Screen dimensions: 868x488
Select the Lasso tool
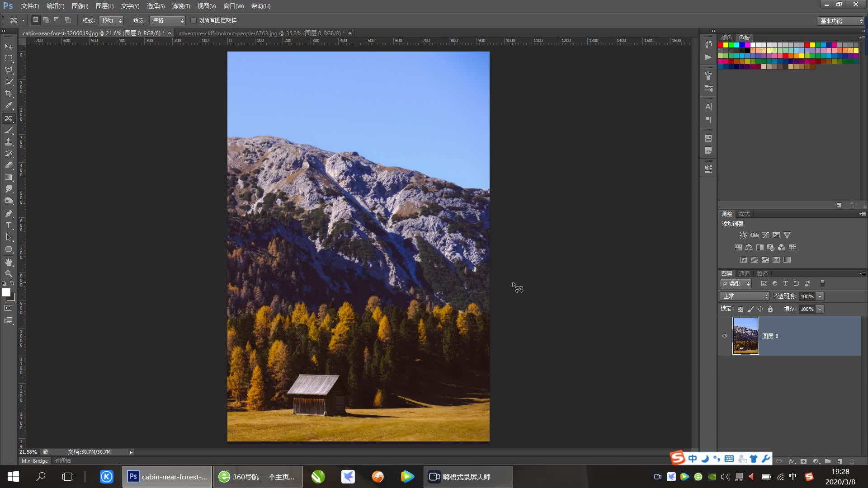[9, 70]
